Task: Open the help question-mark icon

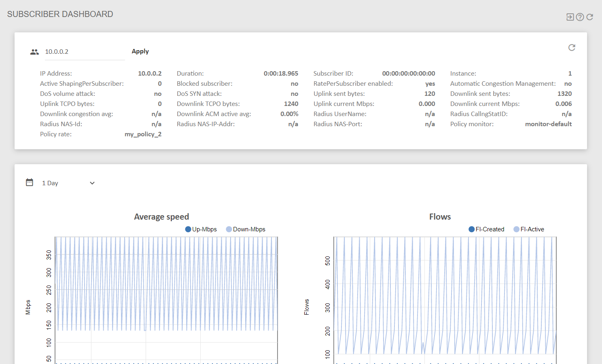Action: coord(580,17)
